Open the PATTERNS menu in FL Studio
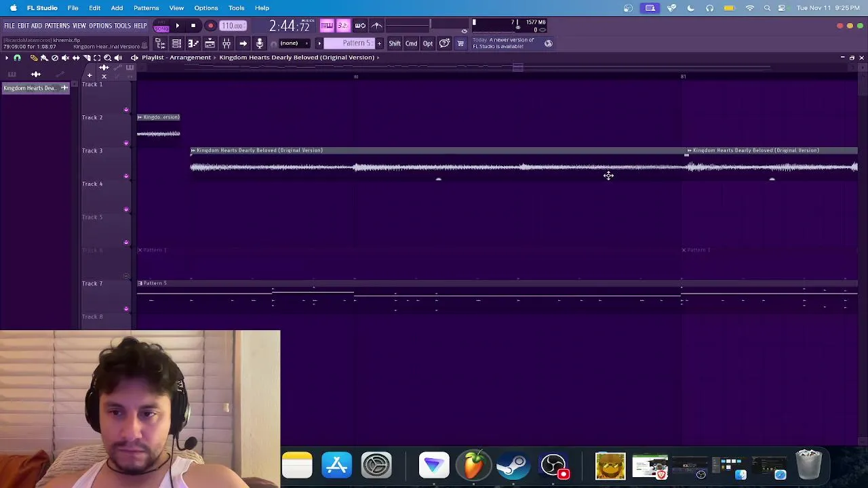 coord(57,26)
